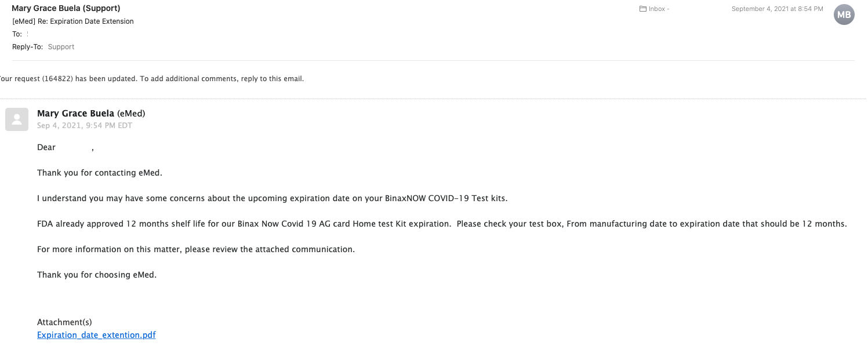The height and width of the screenshot is (364, 868).
Task: Click the request 164822 update notice
Action: point(152,79)
